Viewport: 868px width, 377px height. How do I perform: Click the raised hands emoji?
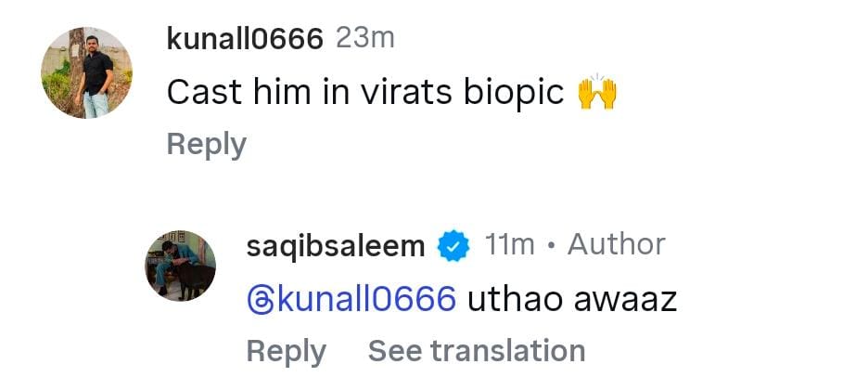click(597, 93)
